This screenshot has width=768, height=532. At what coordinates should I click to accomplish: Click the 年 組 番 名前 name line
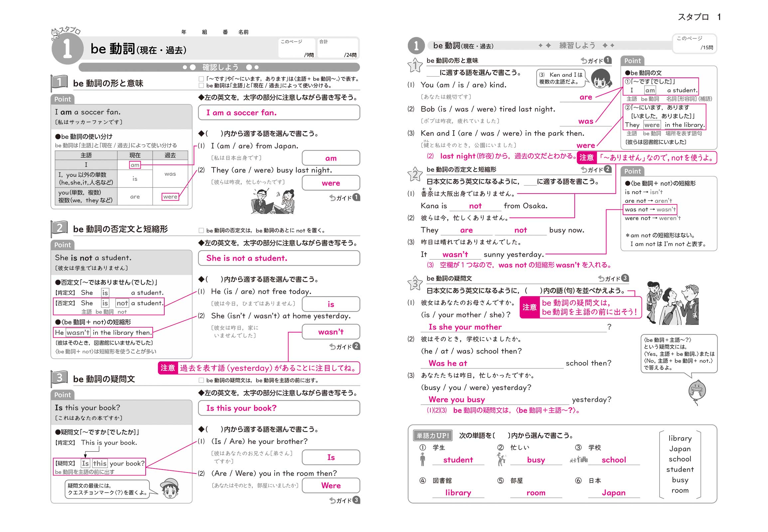[x=215, y=32]
